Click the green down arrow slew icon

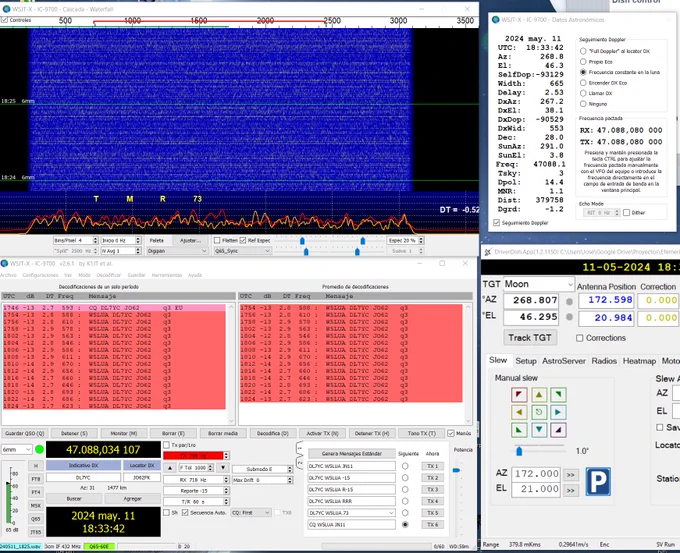click(539, 429)
